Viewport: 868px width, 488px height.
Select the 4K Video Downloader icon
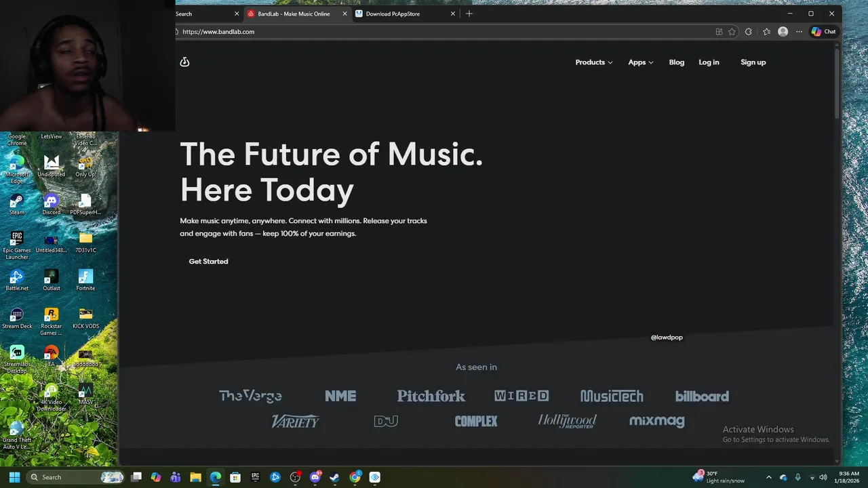click(x=52, y=398)
